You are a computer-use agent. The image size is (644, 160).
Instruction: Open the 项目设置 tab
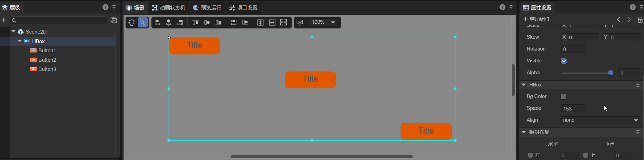point(243,7)
